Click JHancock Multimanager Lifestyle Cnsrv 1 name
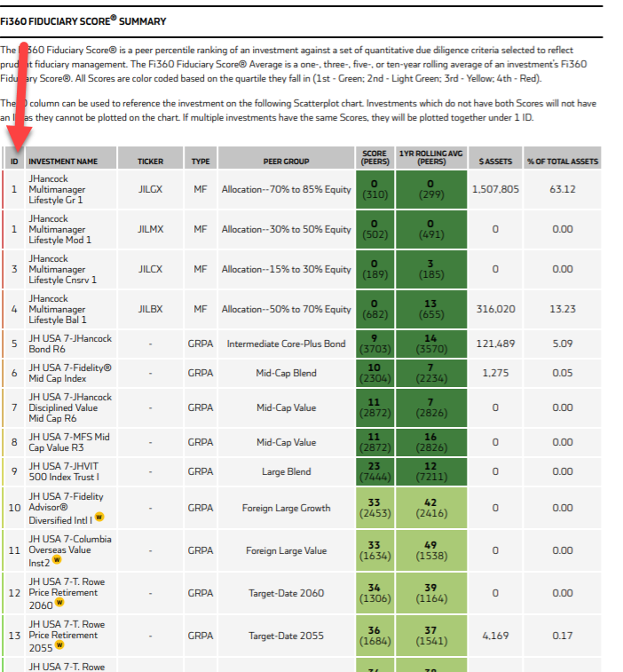The height and width of the screenshot is (672, 623). pos(62,269)
